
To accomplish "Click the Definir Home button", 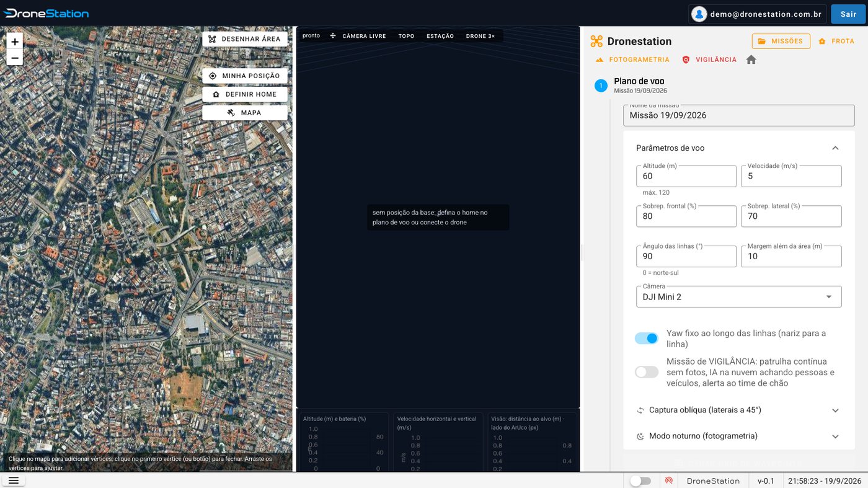I will (x=245, y=94).
